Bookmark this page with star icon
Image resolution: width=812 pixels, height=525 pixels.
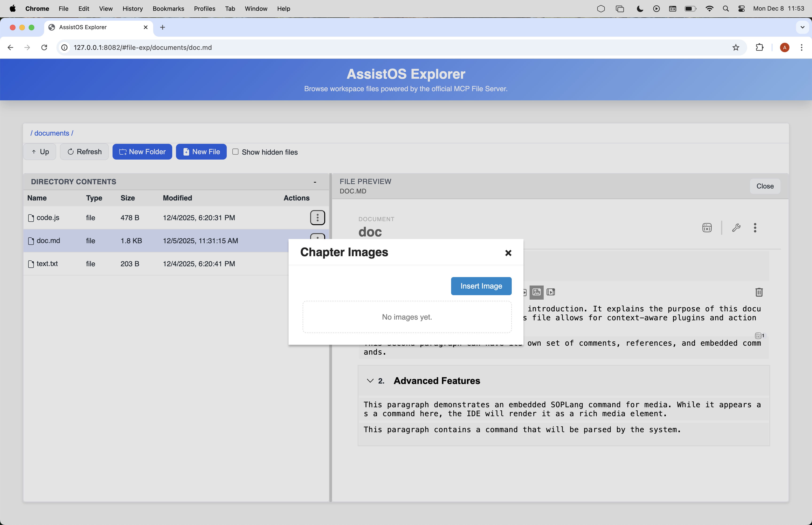click(x=736, y=47)
